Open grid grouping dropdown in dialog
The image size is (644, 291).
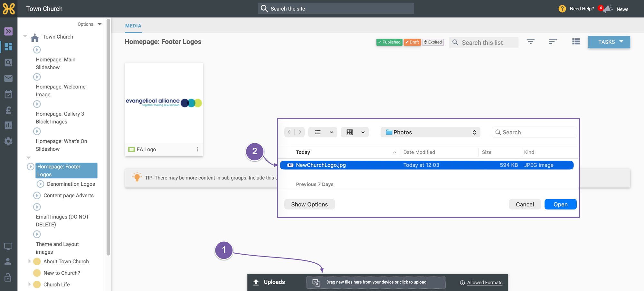tap(355, 132)
